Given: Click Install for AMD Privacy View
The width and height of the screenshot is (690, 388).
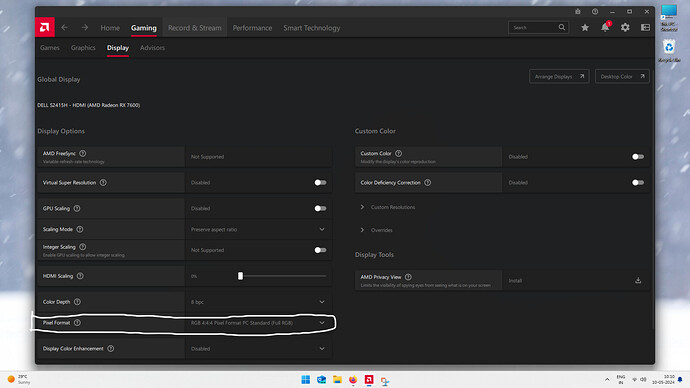Looking at the screenshot, I should click(515, 281).
